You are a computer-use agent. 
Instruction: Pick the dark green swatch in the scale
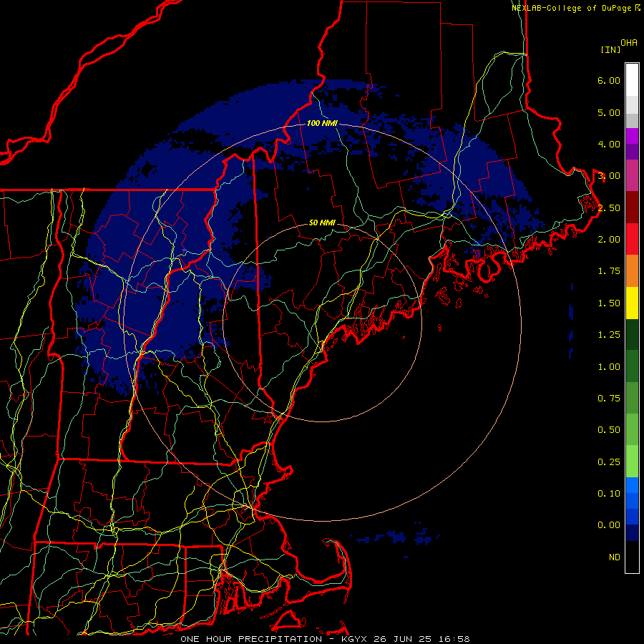point(632,335)
